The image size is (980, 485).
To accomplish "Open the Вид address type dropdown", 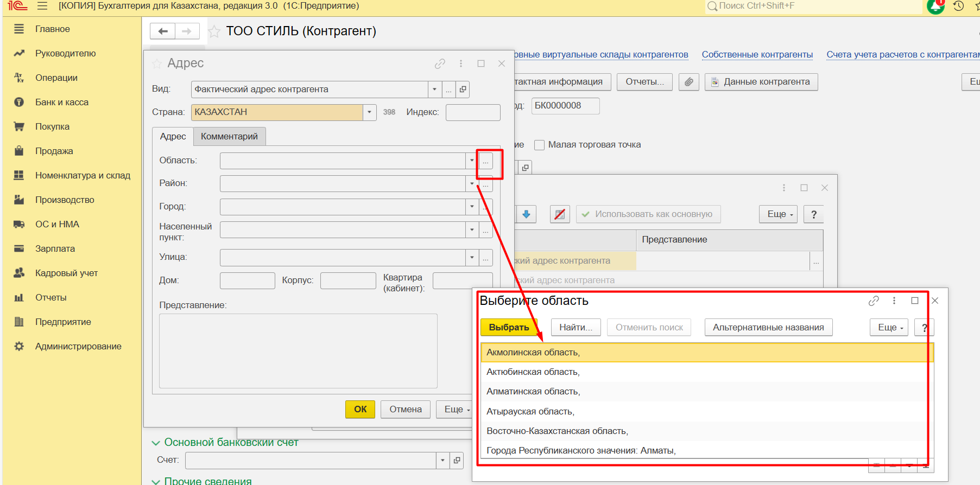I will [434, 90].
